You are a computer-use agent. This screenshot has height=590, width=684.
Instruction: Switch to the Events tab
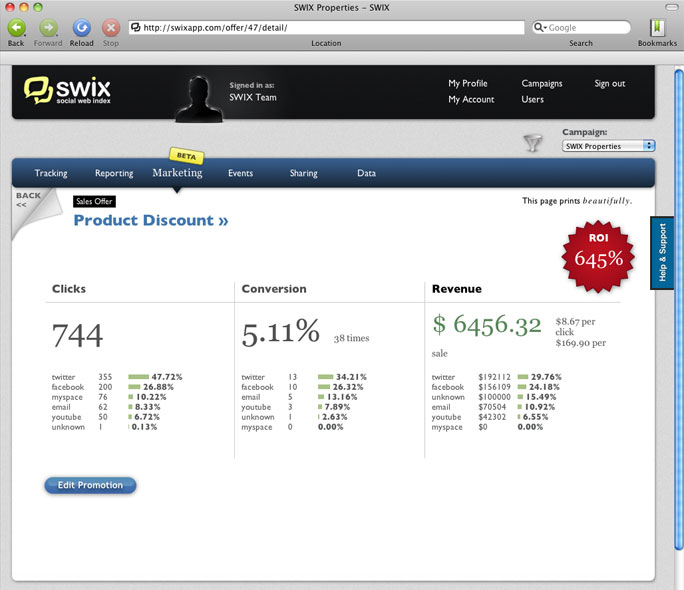click(x=240, y=173)
